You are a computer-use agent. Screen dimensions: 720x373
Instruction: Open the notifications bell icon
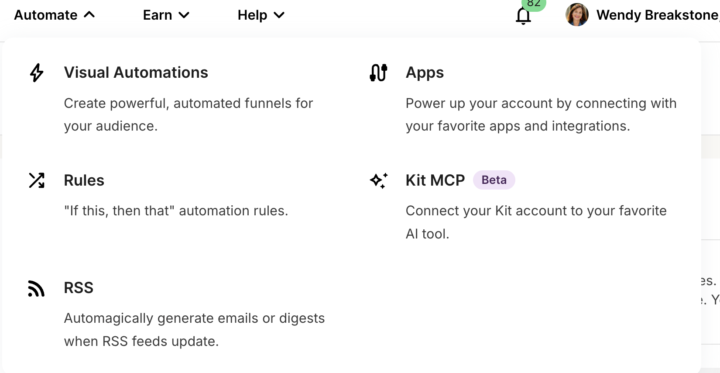pos(523,16)
